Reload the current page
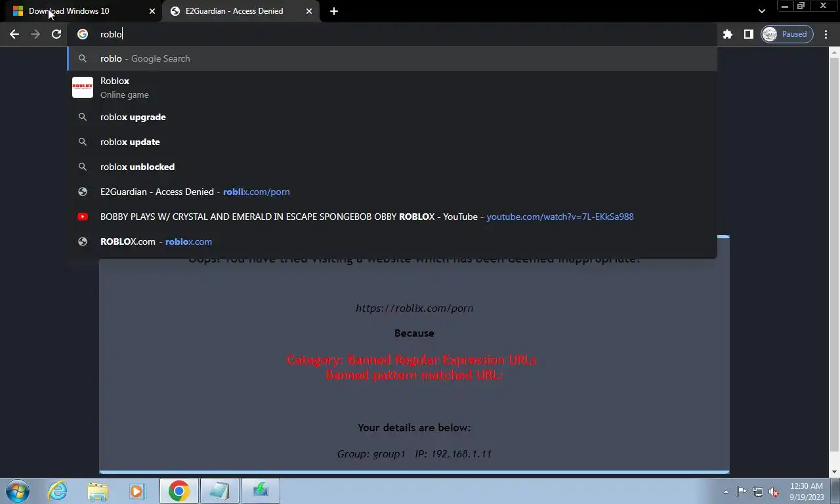 coord(56,34)
